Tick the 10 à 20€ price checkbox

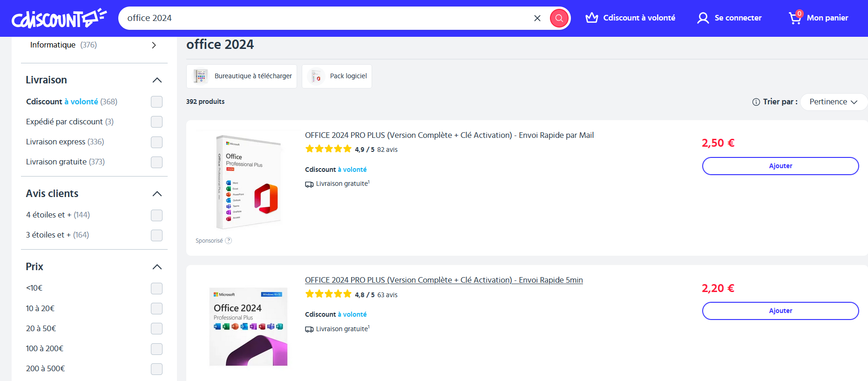(156, 309)
